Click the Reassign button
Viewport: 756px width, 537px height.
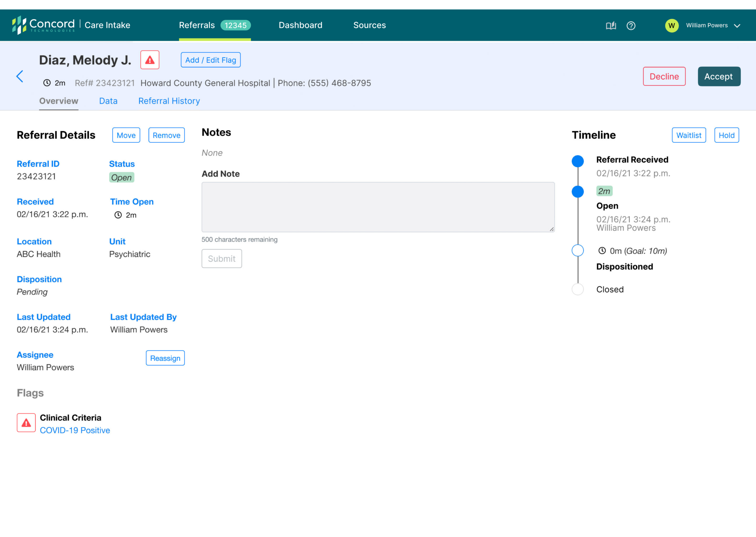[165, 358]
